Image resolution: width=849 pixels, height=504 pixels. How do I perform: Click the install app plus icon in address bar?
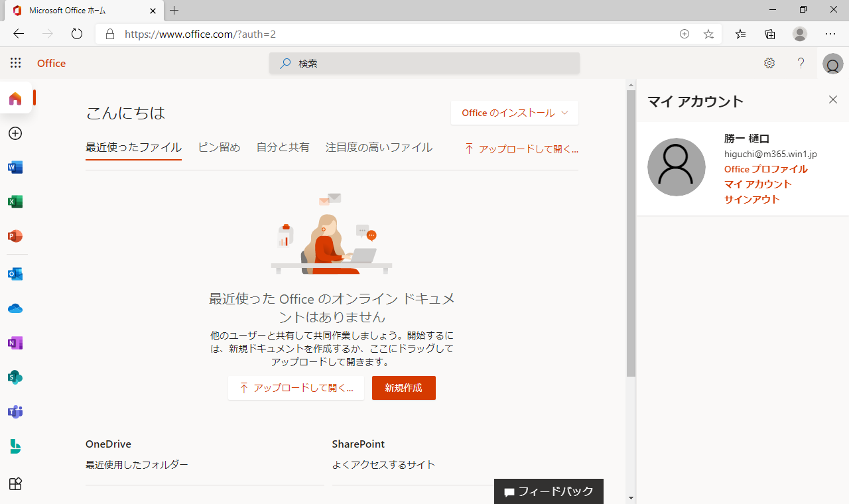pos(685,34)
